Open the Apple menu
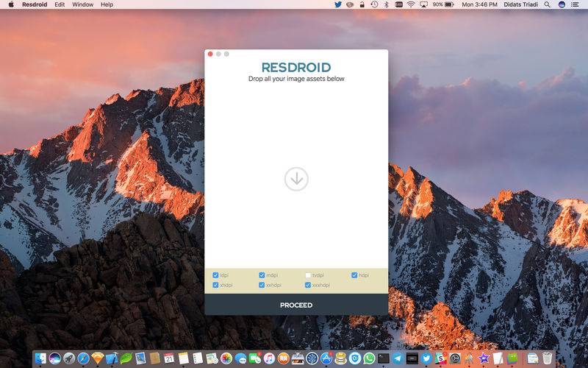Viewport: 588px width, 368px height. (11, 4)
